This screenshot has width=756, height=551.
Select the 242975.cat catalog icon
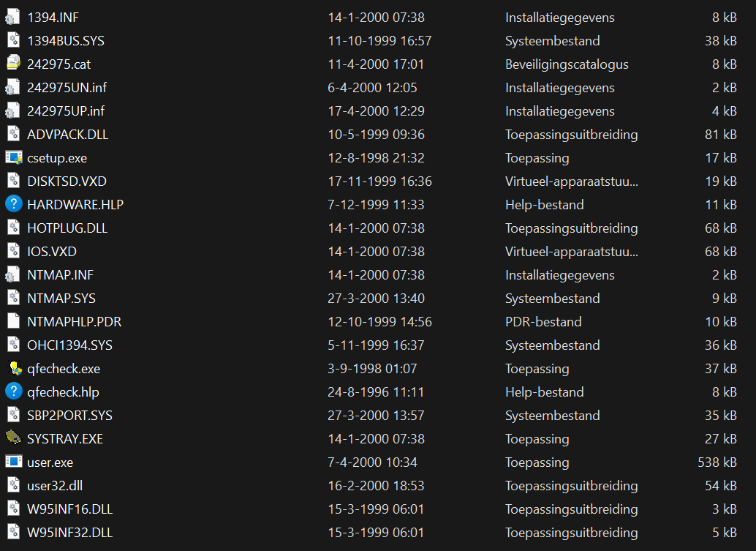pos(13,64)
